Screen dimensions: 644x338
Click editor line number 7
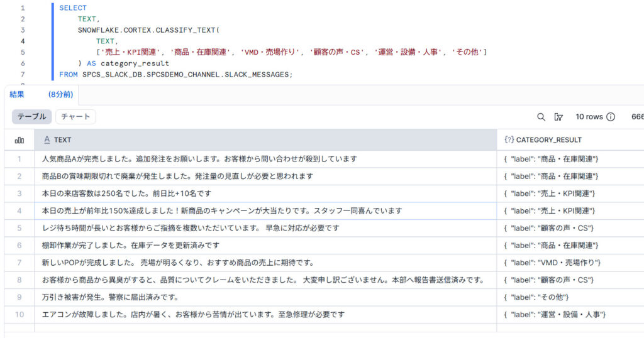[23, 75]
